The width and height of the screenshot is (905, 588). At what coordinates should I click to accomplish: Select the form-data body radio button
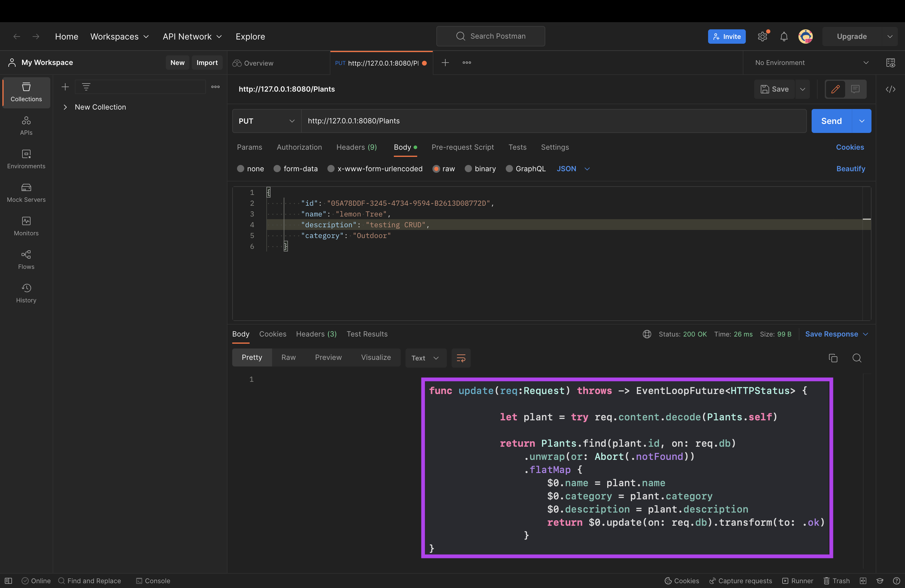pyautogui.click(x=277, y=169)
